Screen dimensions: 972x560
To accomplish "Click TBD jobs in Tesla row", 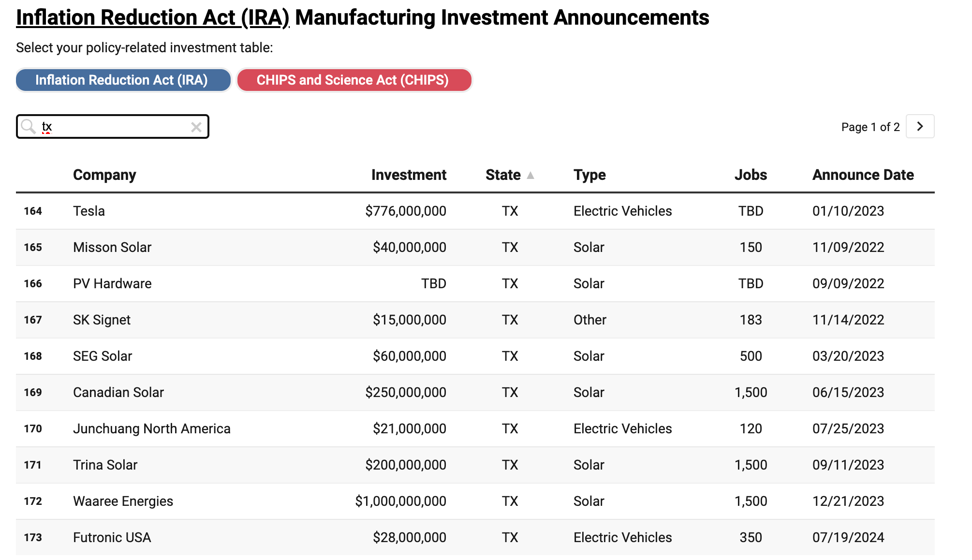I will click(x=751, y=211).
